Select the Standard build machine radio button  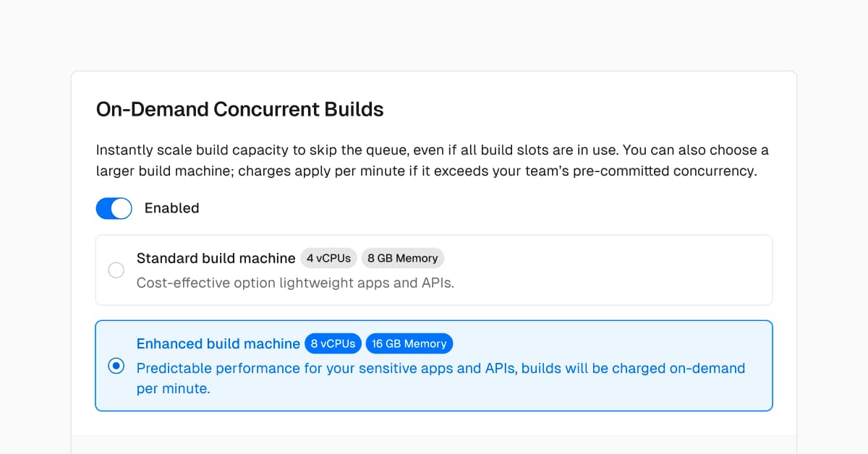(x=116, y=270)
